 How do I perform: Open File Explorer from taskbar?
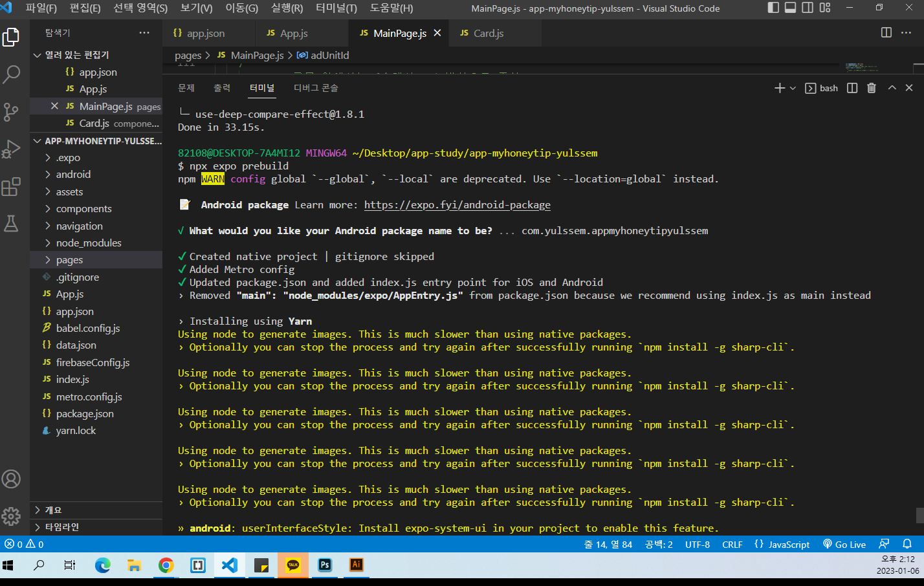(x=135, y=565)
